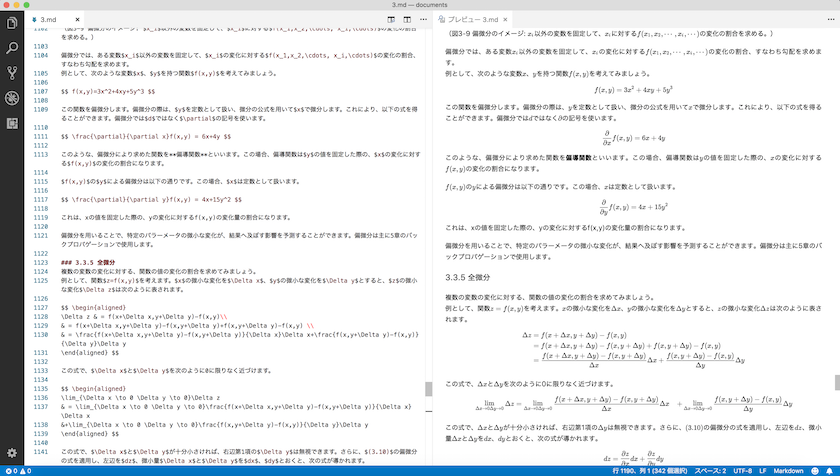The height and width of the screenshot is (476, 840).
Task: Open the Manage gear menu
Action: 12,453
